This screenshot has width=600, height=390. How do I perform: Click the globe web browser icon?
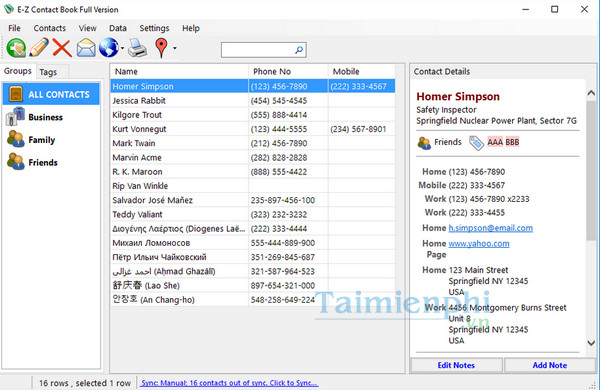pos(109,48)
